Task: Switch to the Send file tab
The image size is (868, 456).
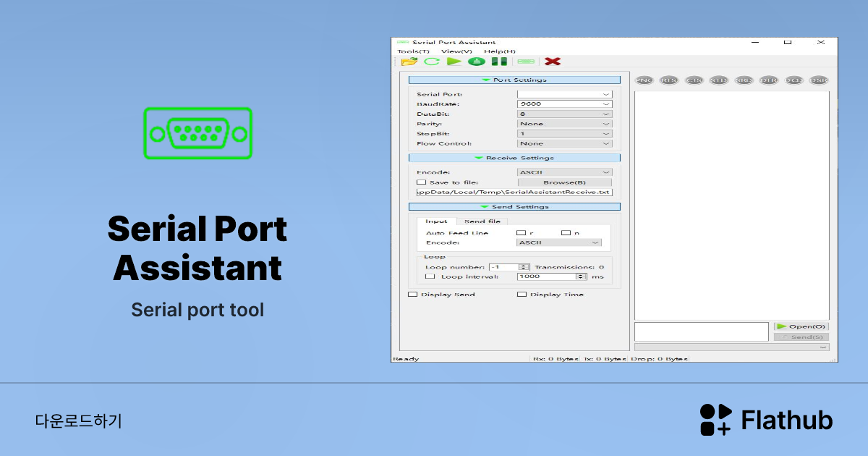Action: tap(482, 221)
